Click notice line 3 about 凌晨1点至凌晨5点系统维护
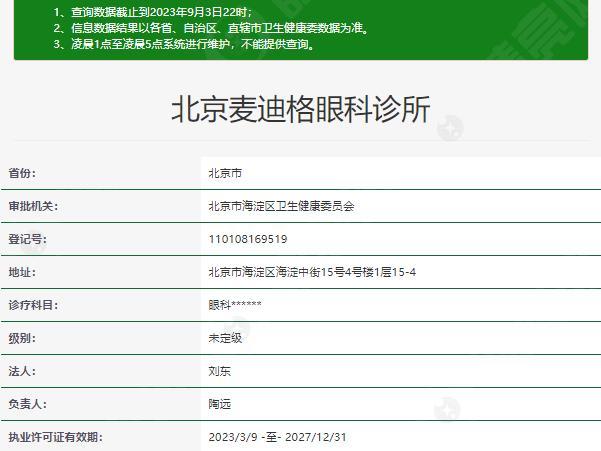The height and width of the screenshot is (451, 601). point(184,44)
